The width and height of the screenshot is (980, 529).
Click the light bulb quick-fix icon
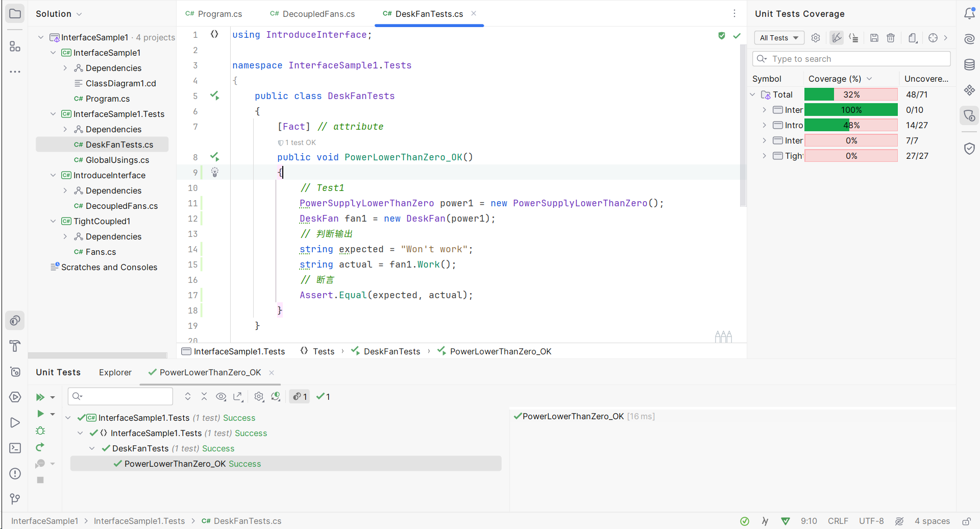pos(215,172)
